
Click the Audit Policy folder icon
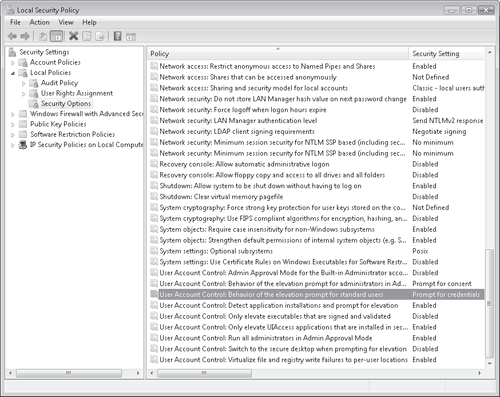tap(34, 83)
